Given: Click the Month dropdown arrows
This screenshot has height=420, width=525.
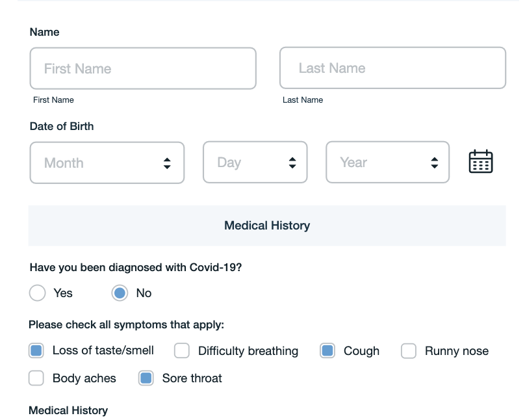Looking at the screenshot, I should tap(167, 163).
